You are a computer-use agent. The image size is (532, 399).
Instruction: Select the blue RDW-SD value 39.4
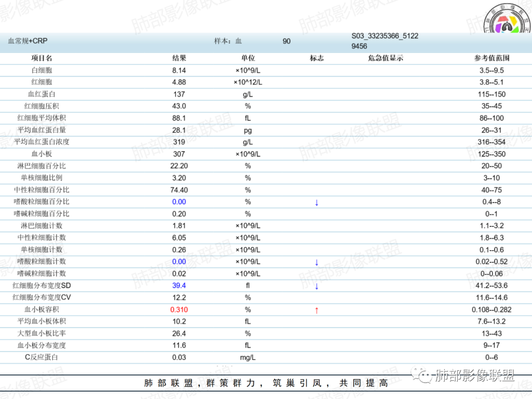tap(179, 286)
